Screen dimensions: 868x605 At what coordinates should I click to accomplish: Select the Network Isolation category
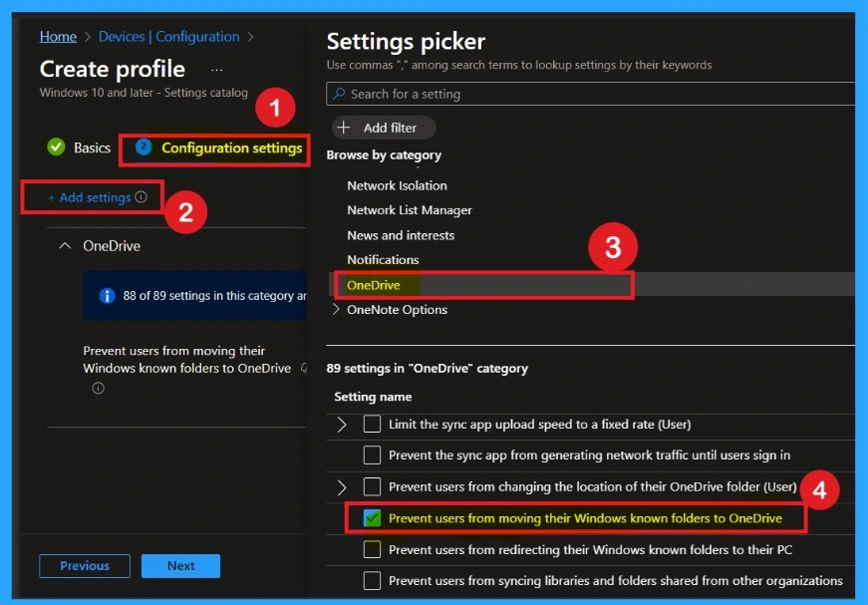click(x=397, y=186)
